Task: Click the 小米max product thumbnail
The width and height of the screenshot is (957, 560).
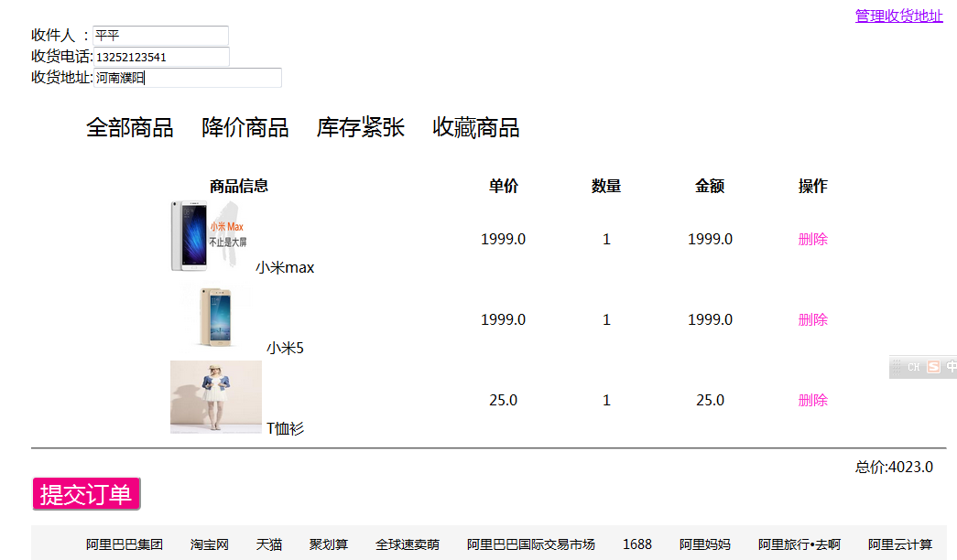Action: (x=210, y=235)
